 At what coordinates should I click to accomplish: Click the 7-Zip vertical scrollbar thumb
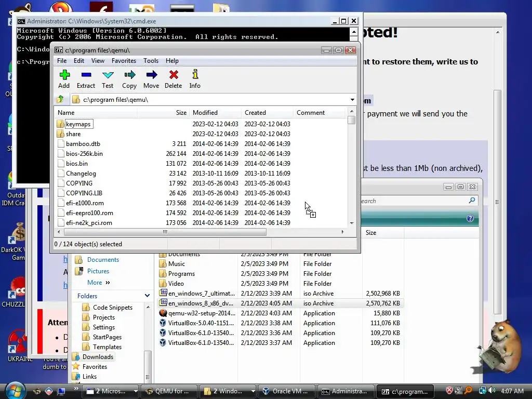pos(352,120)
